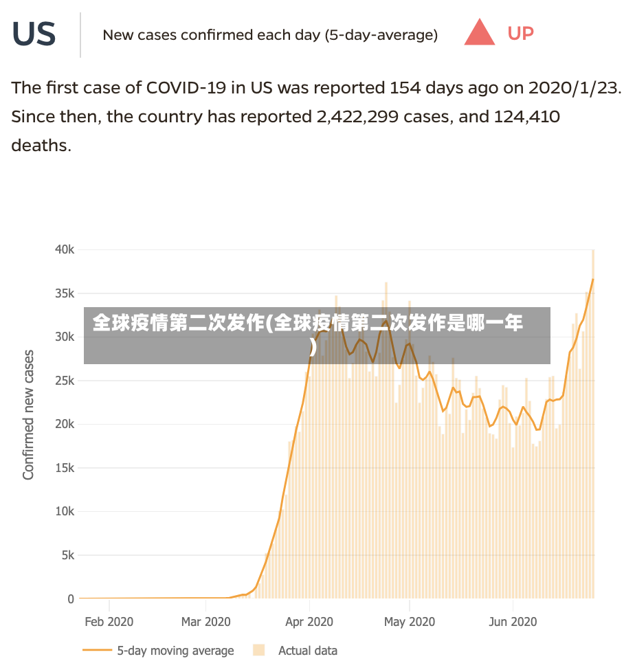635x672 pixels.
Task: Click the Confirmed new cases axis title
Action: click(x=28, y=415)
